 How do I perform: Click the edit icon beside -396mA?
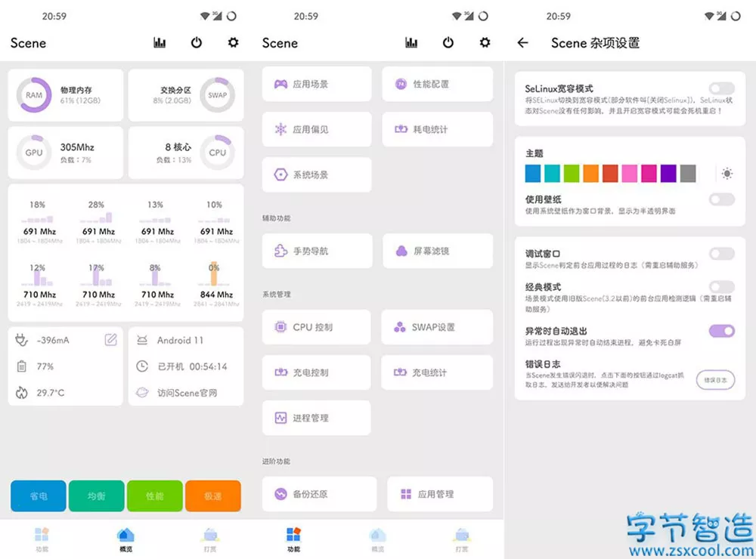[x=111, y=340]
